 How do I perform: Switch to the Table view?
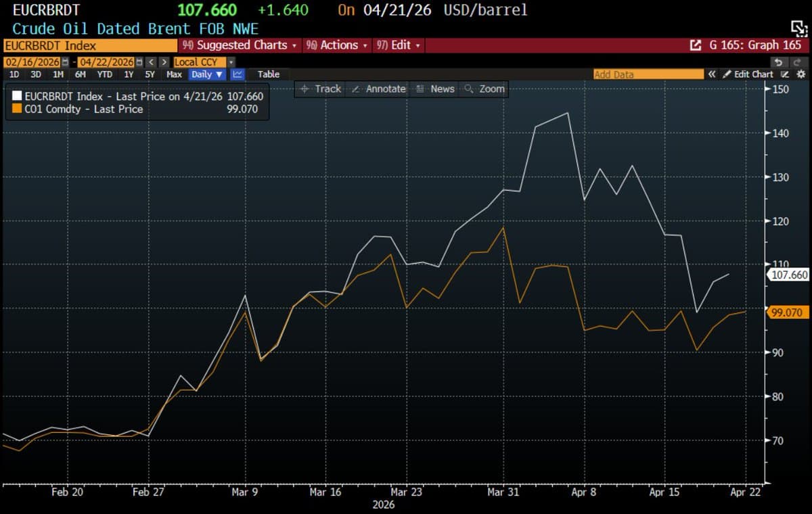tap(268, 74)
